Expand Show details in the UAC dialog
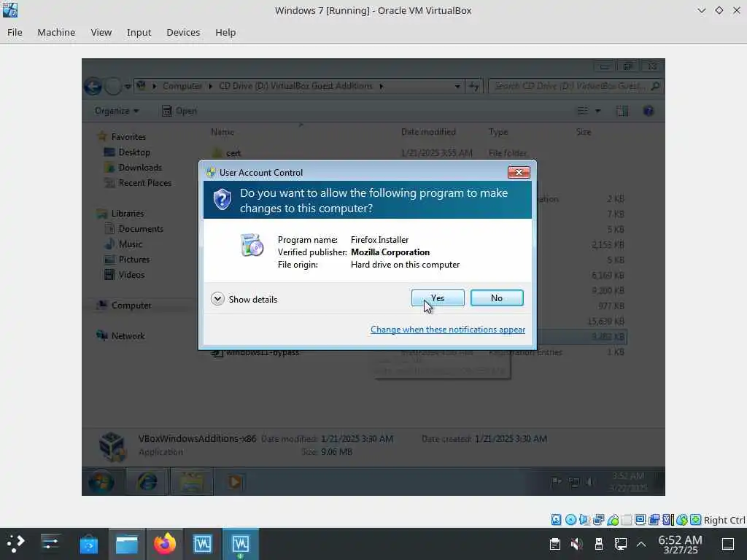The image size is (747, 560). tap(244, 299)
